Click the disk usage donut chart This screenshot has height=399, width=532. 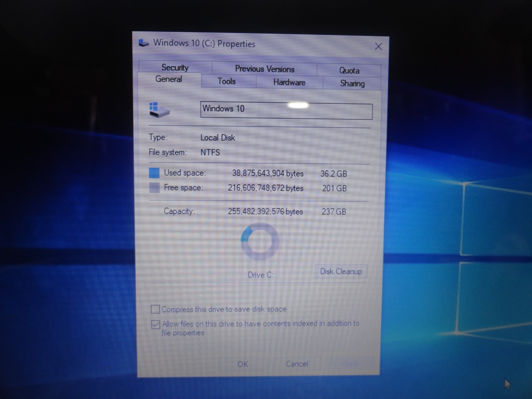260,242
